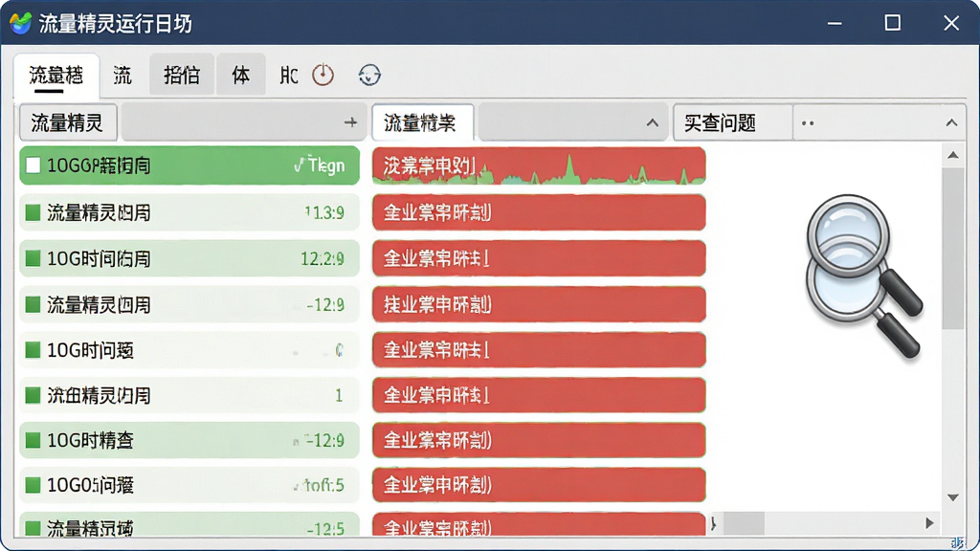The height and width of the screenshot is (551, 980).
Task: Click red bar with green traffic graph
Action: (x=539, y=165)
